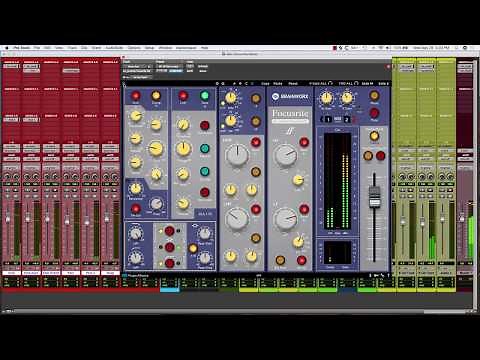Open the track selector dropdown in plug-in header

[137, 66]
